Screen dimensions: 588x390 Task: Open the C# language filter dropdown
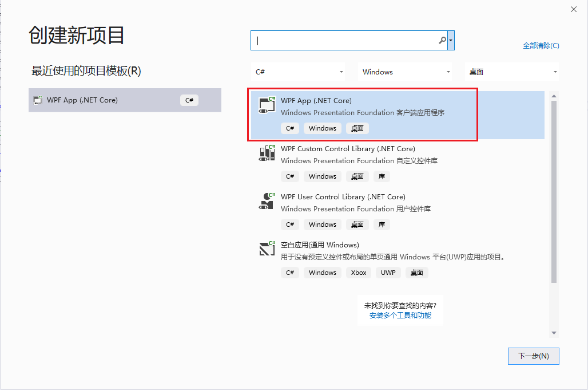[x=298, y=72]
